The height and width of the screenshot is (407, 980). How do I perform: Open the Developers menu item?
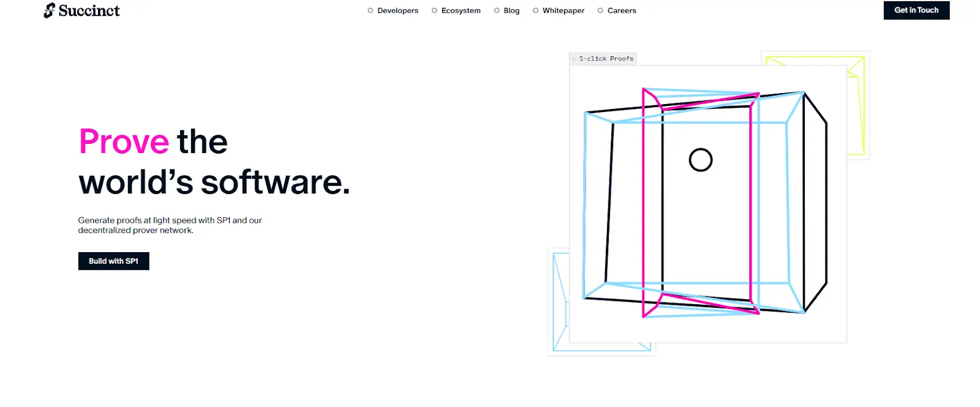point(398,10)
